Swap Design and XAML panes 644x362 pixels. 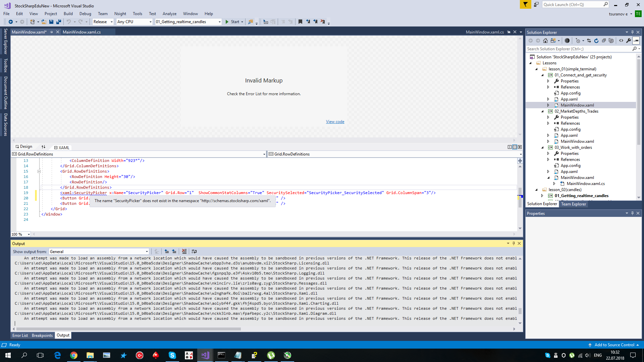click(x=43, y=147)
